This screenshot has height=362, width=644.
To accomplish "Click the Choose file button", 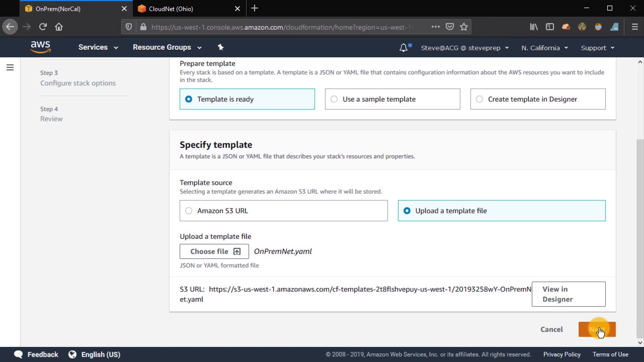I will [214, 251].
